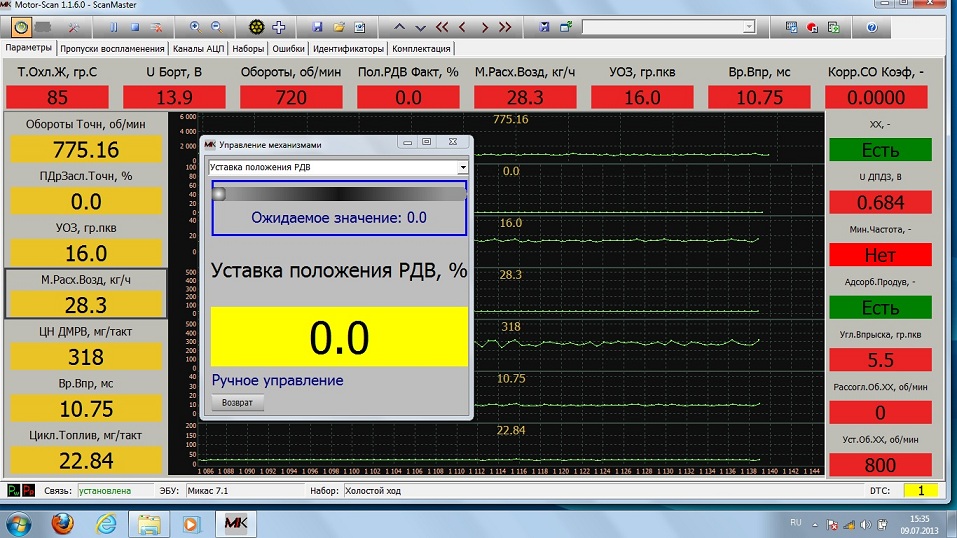The image size is (957, 538).
Task: Click the up arrow navigation icon
Action: (x=399, y=27)
